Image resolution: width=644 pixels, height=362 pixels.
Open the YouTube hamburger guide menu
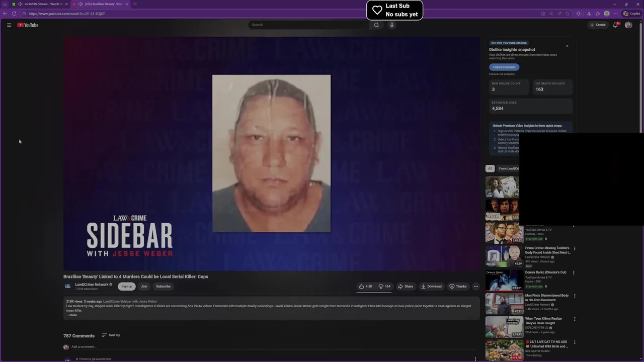click(x=9, y=25)
